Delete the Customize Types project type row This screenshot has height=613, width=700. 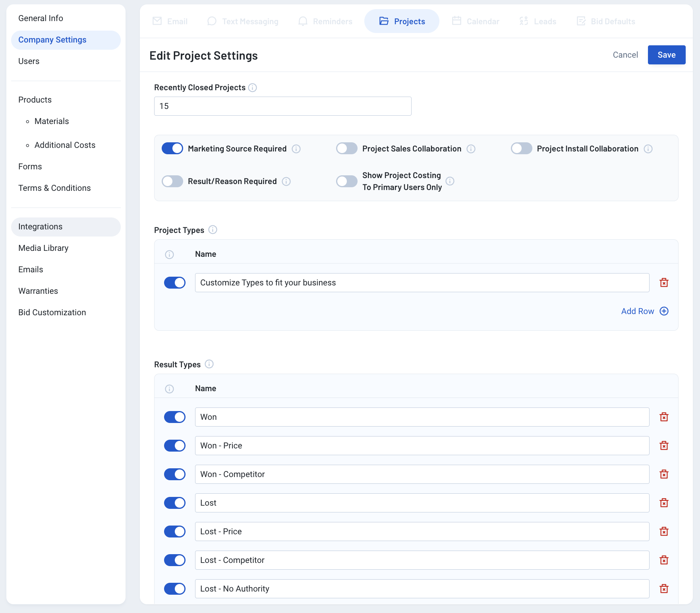pyautogui.click(x=664, y=283)
